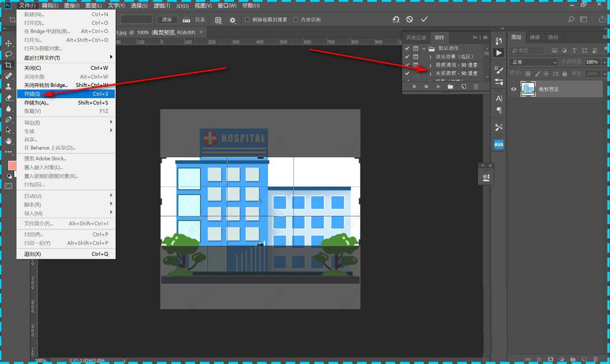Screen dimensions: 610x364
Task: Click record button in Actions panel
Action: pos(426,87)
